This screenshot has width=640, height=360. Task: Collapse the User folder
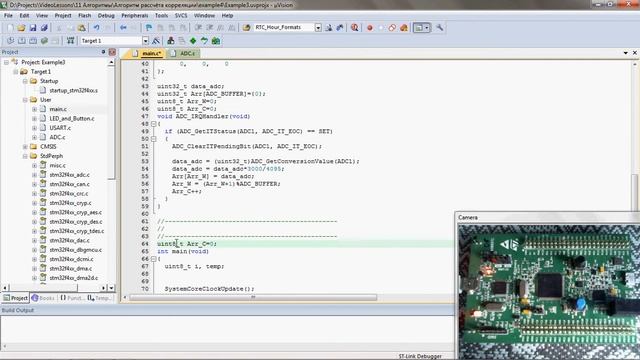25,100
